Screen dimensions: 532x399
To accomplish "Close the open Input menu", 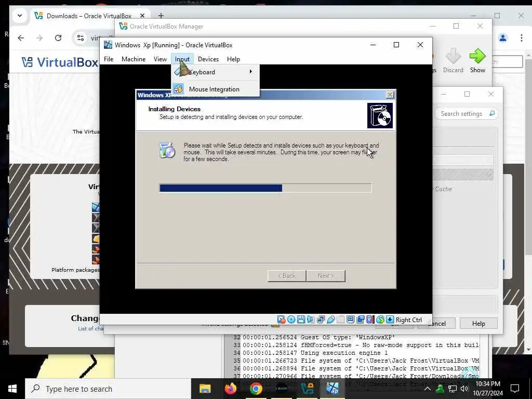I will [182, 59].
